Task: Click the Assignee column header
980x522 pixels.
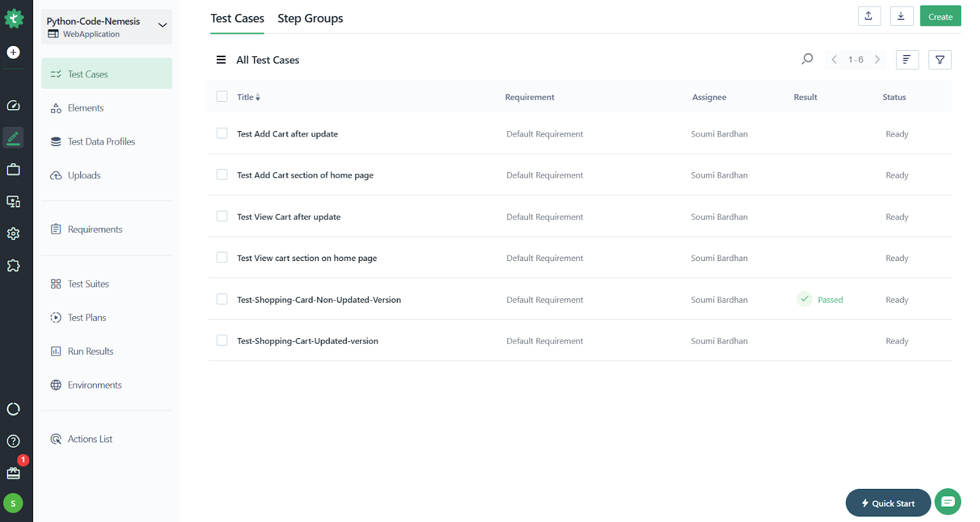Action: (709, 97)
